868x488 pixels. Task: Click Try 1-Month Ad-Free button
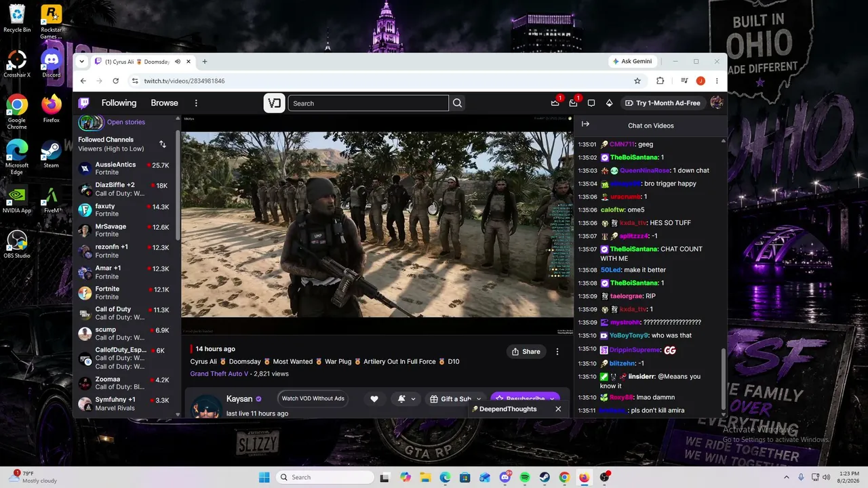[x=663, y=103]
